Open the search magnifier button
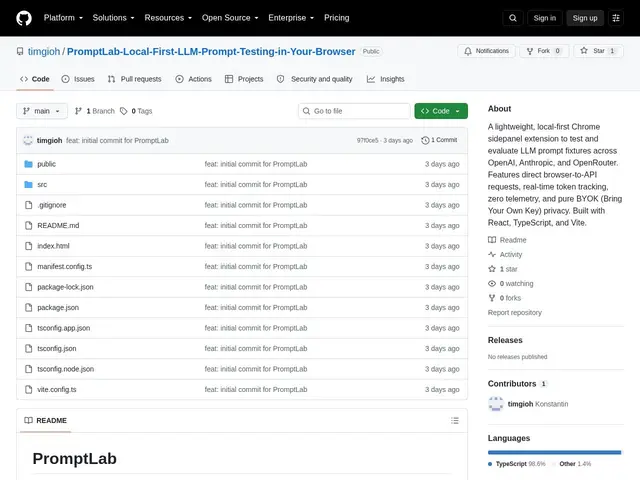Screen dimensions: 640x480 pyautogui.click(x=513, y=18)
